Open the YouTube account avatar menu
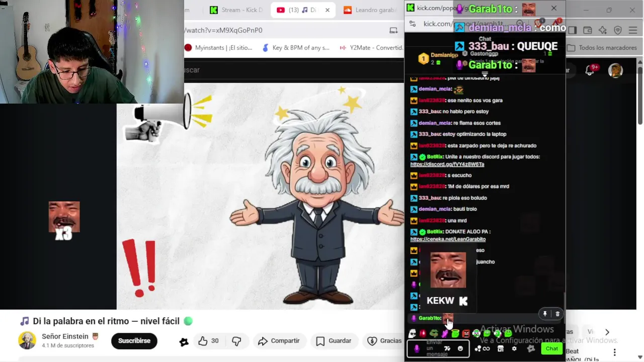The width and height of the screenshot is (644, 362). (615, 70)
